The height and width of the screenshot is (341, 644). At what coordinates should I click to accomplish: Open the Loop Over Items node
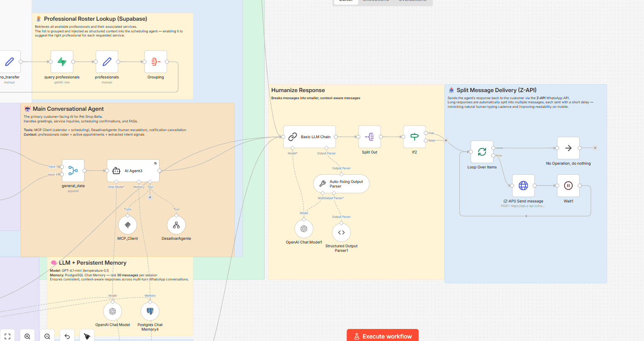(x=482, y=152)
